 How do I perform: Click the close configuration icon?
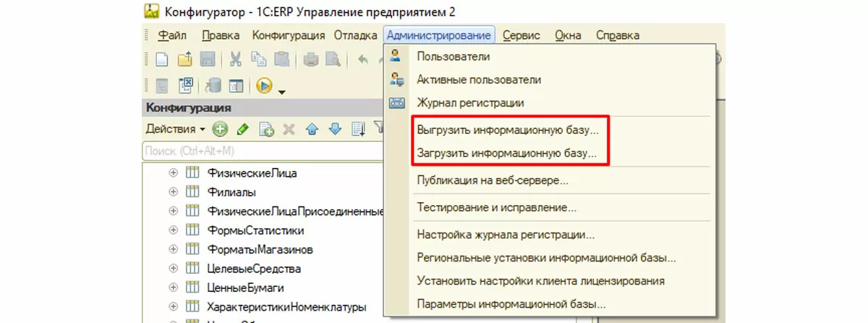(185, 85)
